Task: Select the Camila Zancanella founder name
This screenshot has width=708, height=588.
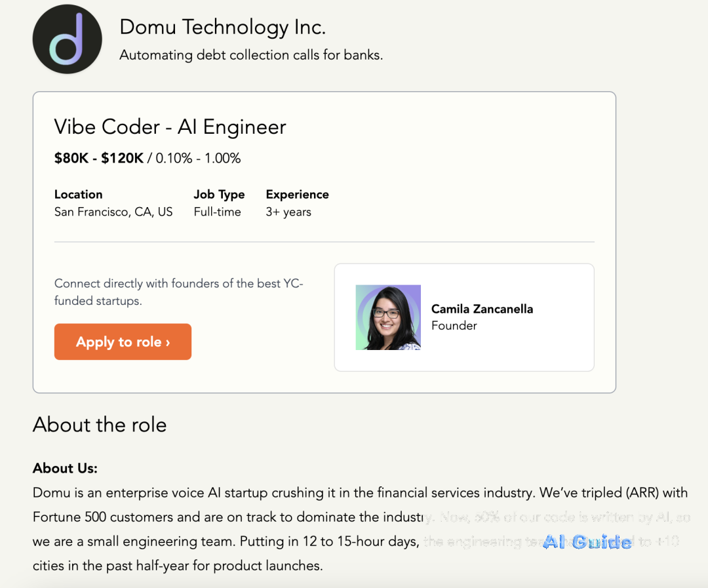Action: [482, 309]
